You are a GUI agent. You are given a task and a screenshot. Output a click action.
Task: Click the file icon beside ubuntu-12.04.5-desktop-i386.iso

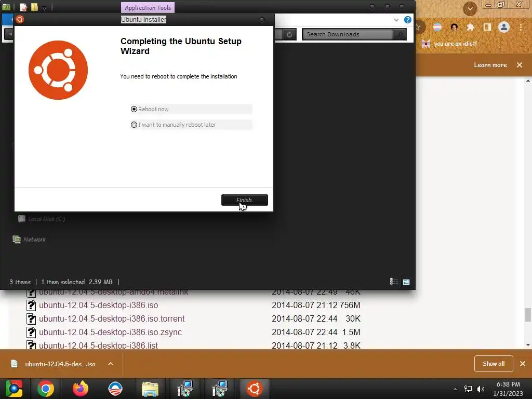click(31, 305)
